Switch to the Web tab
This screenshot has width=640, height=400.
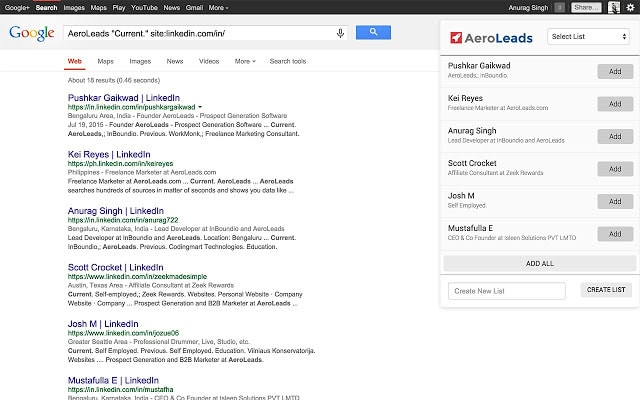tap(75, 61)
